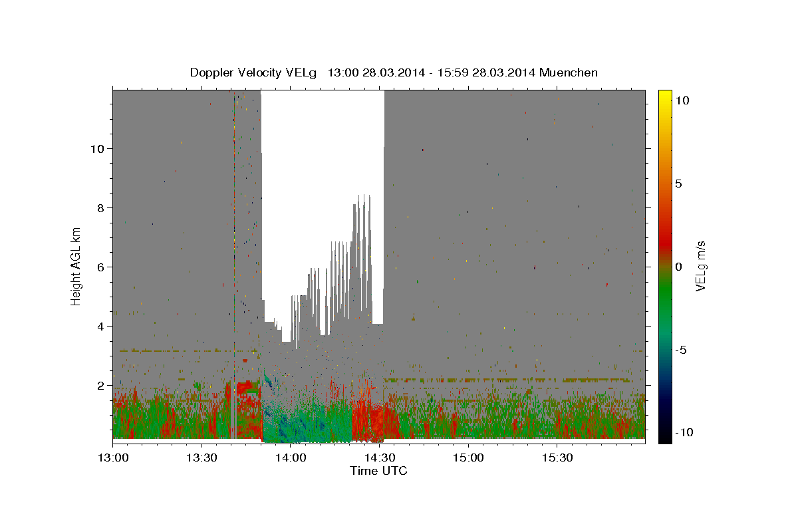This screenshot has height=532, width=798.
Task: Select the '13:30' time axis label
Action: click(201, 458)
